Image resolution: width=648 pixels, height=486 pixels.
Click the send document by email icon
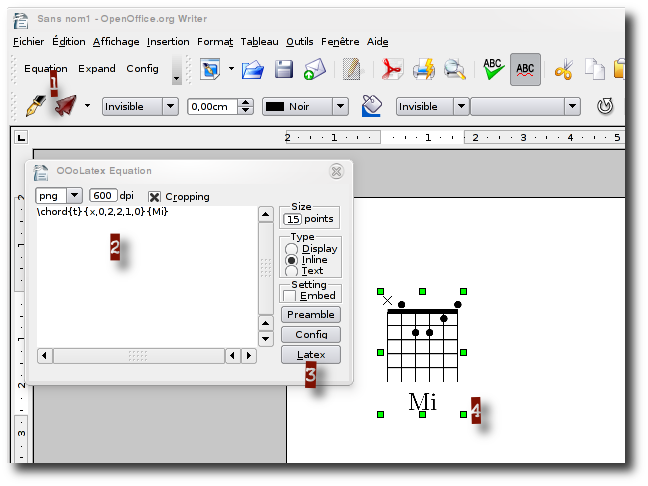point(314,69)
